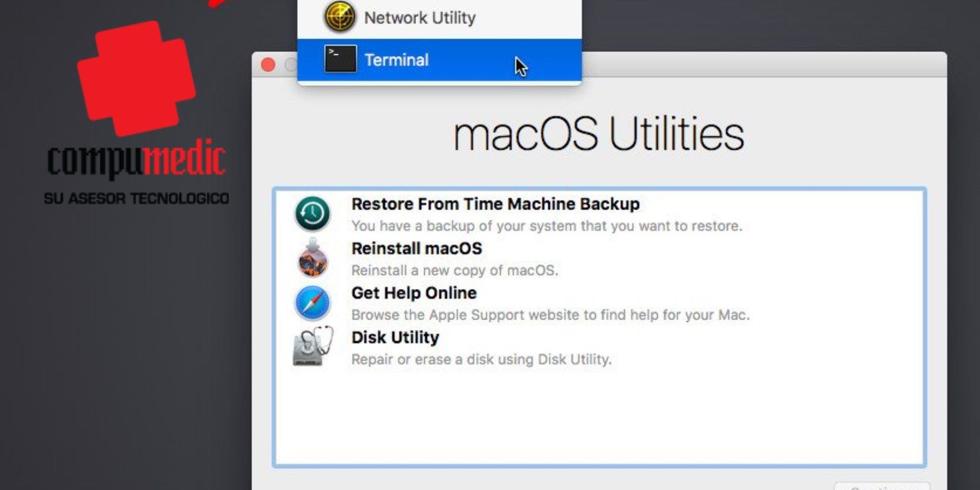The height and width of the screenshot is (490, 980).
Task: Close the macOS Utilities window
Action: tap(268, 65)
